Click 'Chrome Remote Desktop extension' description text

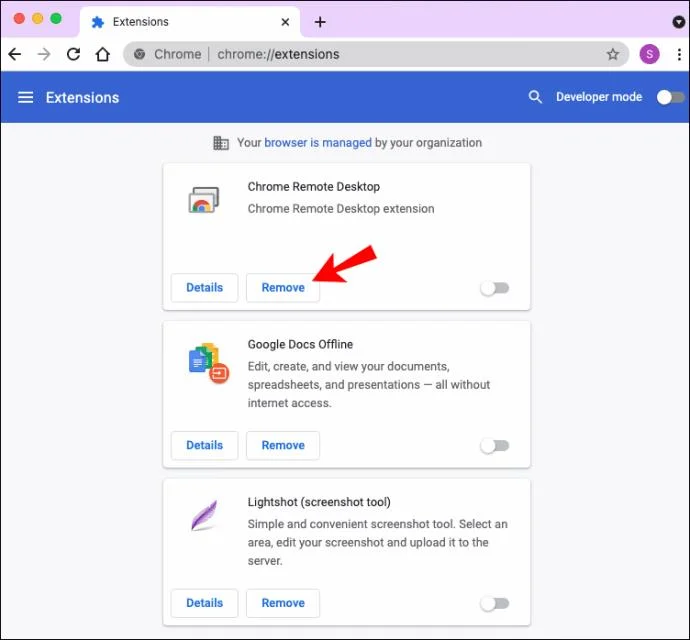pos(341,209)
